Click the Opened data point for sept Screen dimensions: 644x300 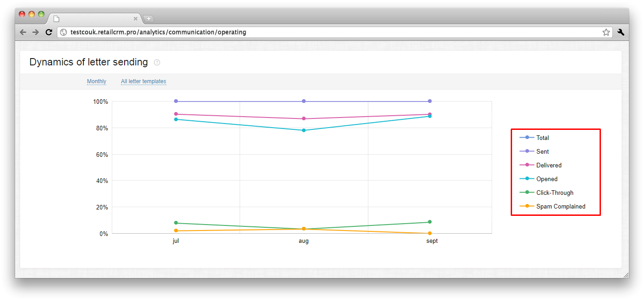[x=430, y=116]
